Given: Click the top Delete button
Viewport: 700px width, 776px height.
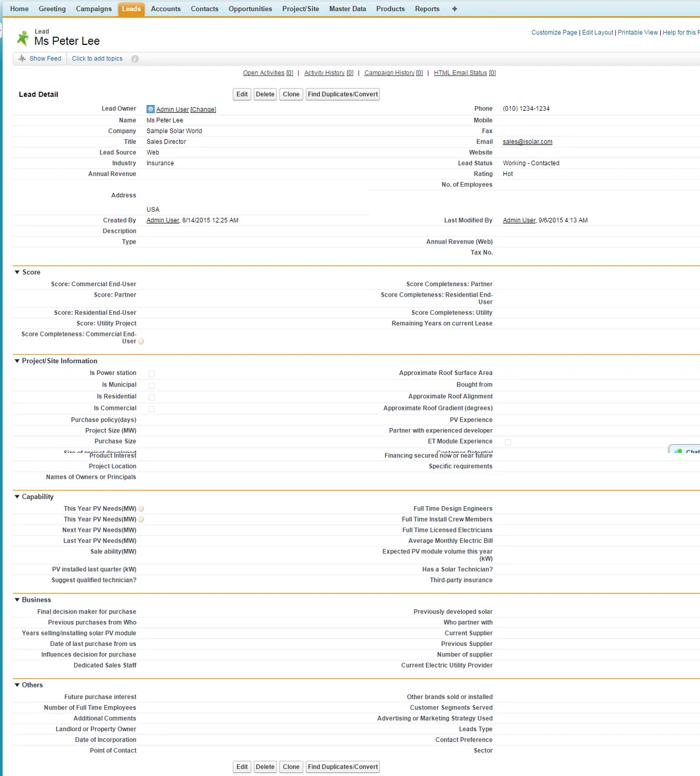Looking at the screenshot, I should pyautogui.click(x=265, y=94).
